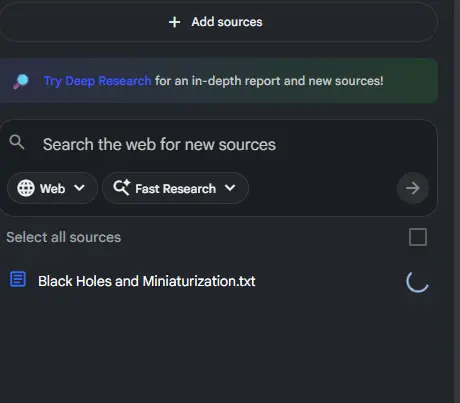Expand the Web dropdown chevron
460x403 pixels.
click(x=79, y=188)
